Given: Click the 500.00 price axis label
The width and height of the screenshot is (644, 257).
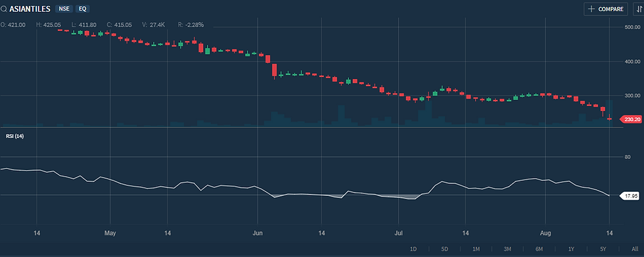Looking at the screenshot, I should click(x=632, y=28).
